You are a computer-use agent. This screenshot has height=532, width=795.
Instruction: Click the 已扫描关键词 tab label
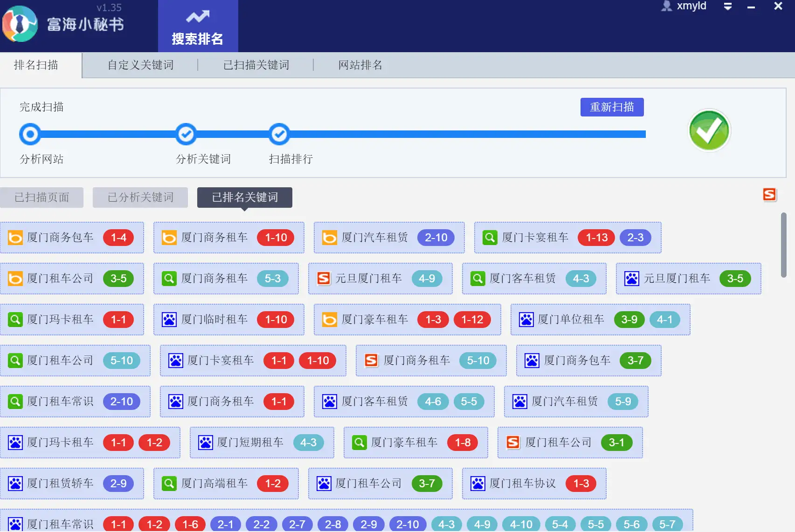click(256, 65)
